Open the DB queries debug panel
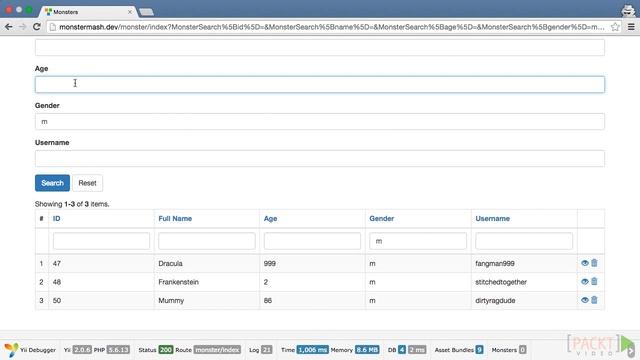640x360 pixels. (x=407, y=350)
